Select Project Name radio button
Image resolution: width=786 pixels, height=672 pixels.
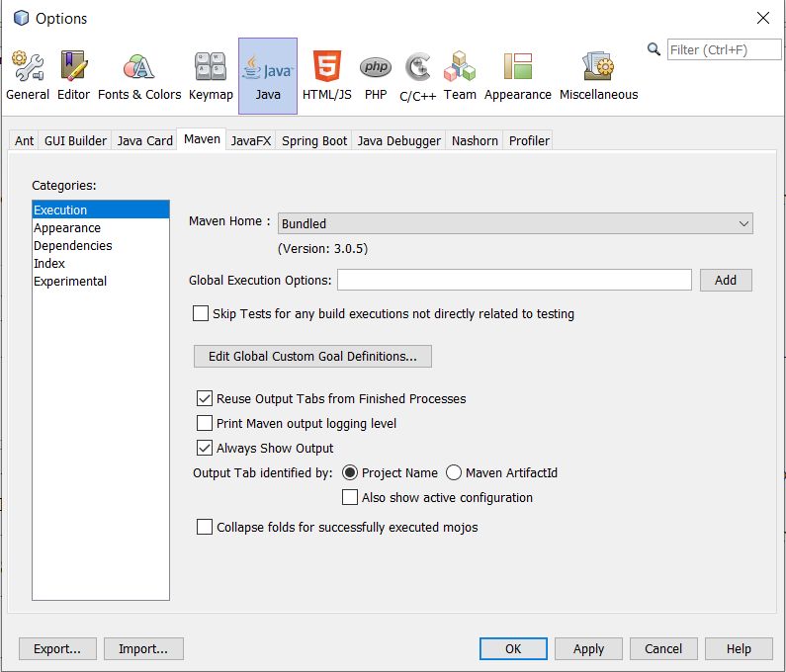(x=350, y=472)
